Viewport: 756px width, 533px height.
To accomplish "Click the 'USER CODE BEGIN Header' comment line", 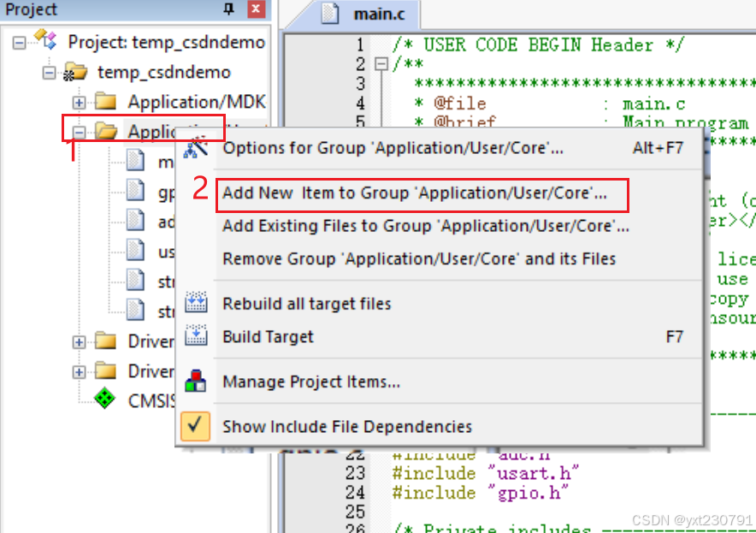I will tap(538, 45).
